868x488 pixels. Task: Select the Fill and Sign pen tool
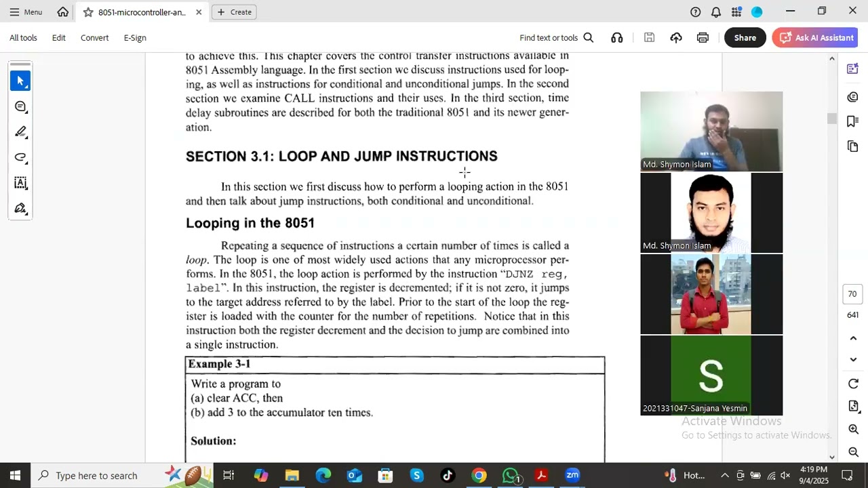click(20, 208)
